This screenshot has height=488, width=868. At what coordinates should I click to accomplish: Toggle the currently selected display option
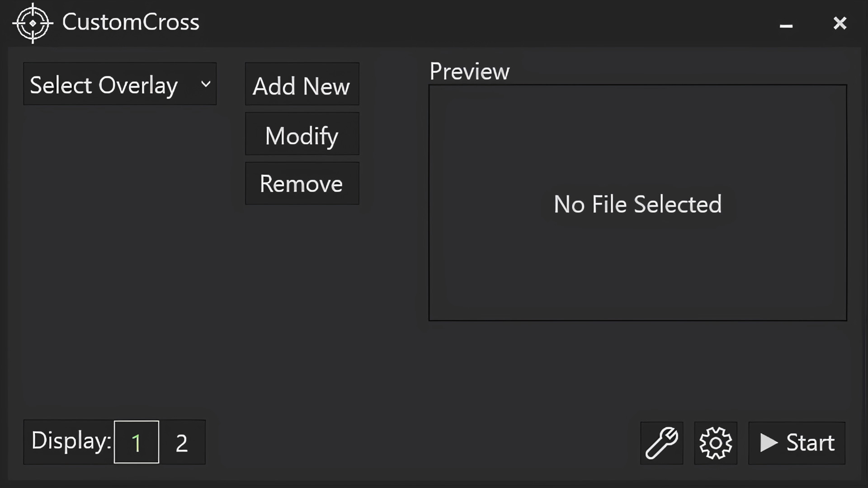coord(137,442)
